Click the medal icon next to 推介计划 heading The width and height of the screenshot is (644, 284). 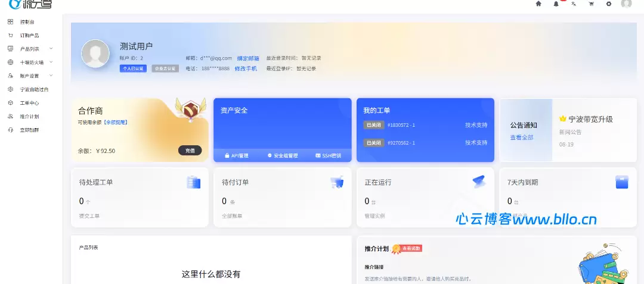click(x=396, y=249)
